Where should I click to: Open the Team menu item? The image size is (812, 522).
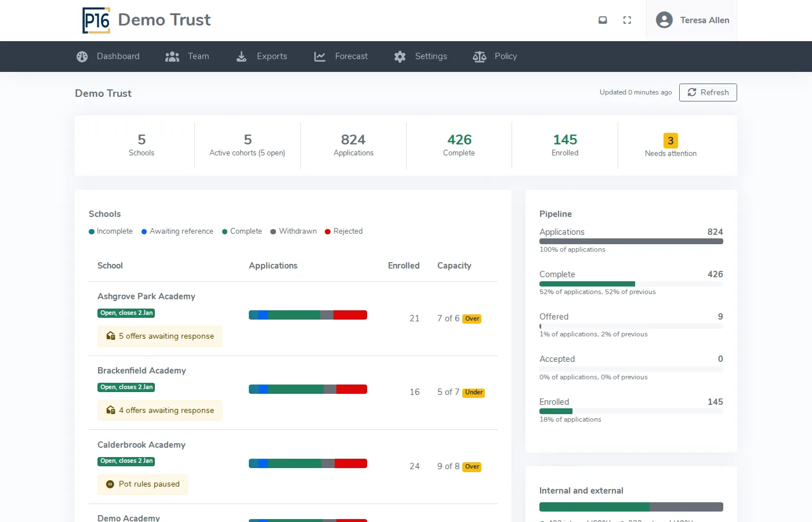pos(187,56)
